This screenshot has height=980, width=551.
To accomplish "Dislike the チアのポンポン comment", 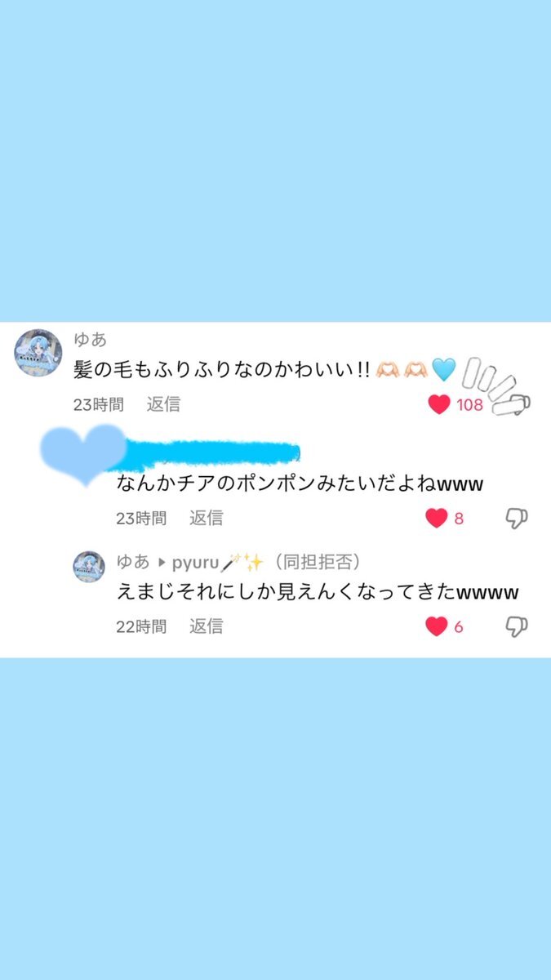I will pyautogui.click(x=517, y=518).
